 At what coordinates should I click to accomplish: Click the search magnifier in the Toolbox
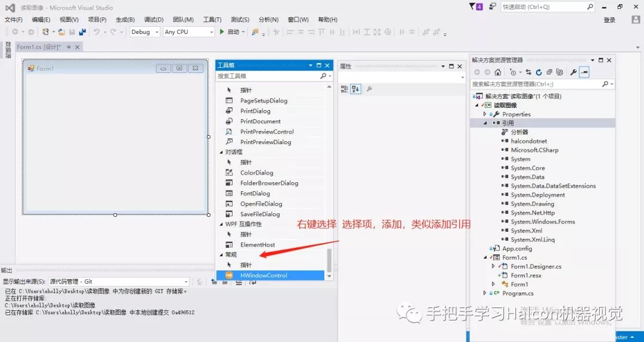point(323,76)
